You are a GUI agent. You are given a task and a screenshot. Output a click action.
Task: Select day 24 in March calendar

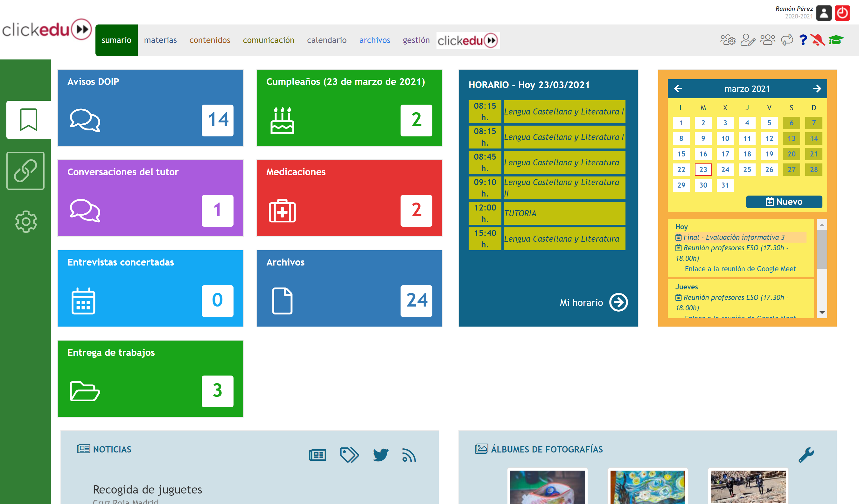point(725,170)
